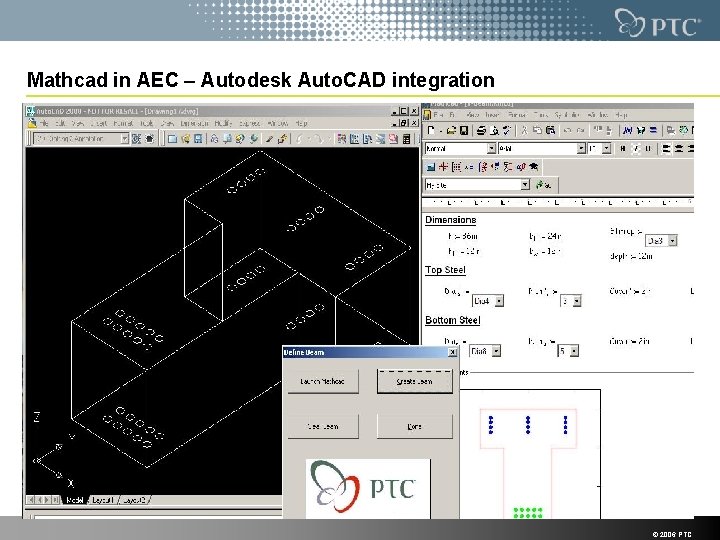This screenshot has width=720, height=540.
Task: Open Arial font dropdown in Mathcad
Action: (x=581, y=148)
